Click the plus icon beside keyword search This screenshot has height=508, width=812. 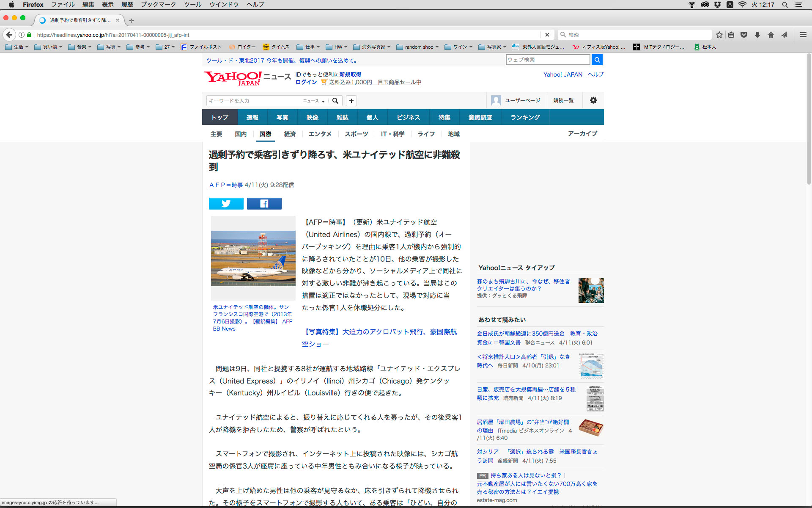pyautogui.click(x=351, y=101)
